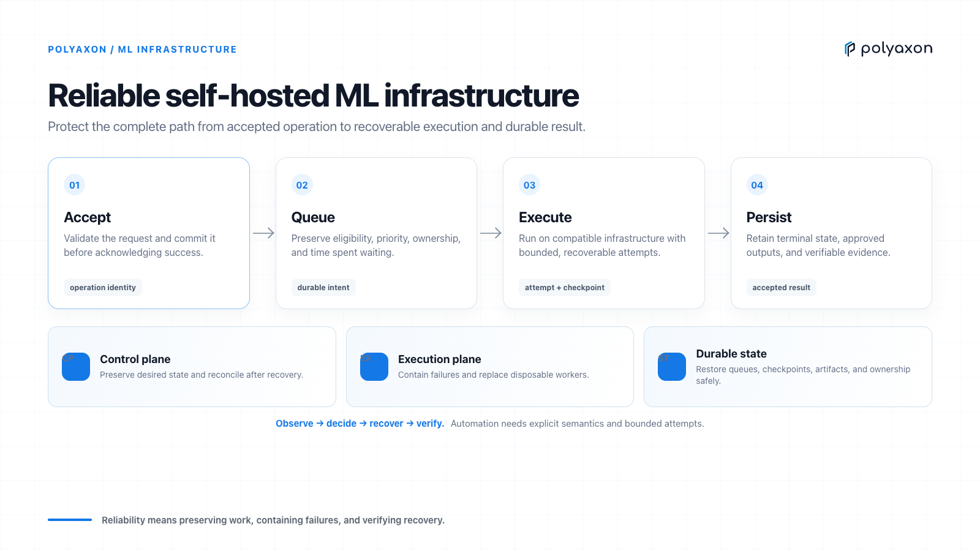Click 'Restore queues, checkpoints, artifacts' text
Image resolution: width=980 pixels, height=551 pixels.
click(803, 375)
